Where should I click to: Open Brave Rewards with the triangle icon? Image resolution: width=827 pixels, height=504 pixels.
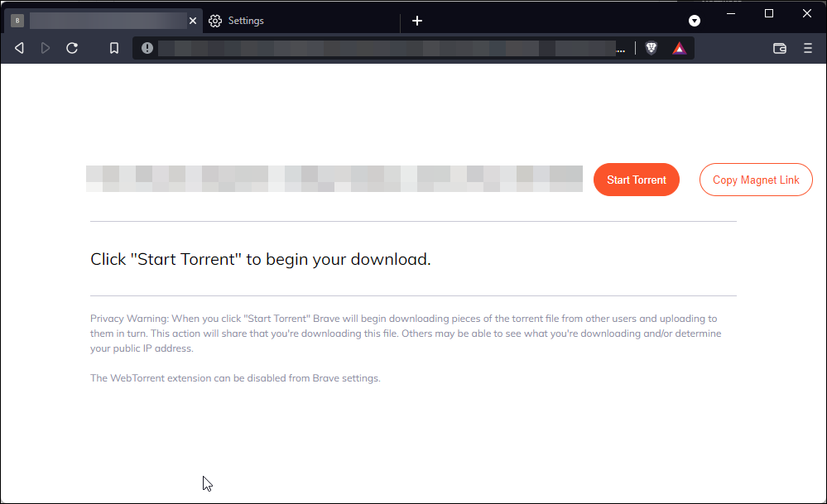[679, 48]
